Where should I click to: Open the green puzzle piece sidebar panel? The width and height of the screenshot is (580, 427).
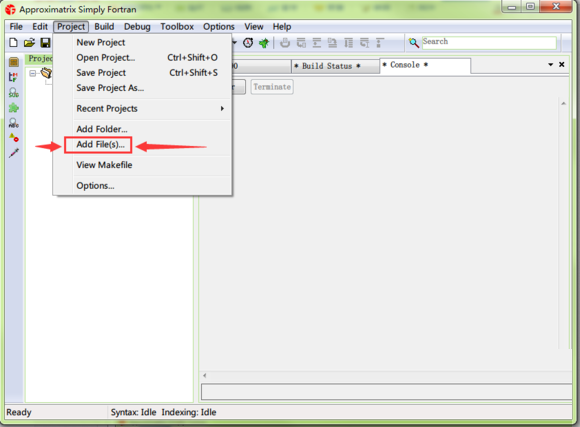coord(14,108)
